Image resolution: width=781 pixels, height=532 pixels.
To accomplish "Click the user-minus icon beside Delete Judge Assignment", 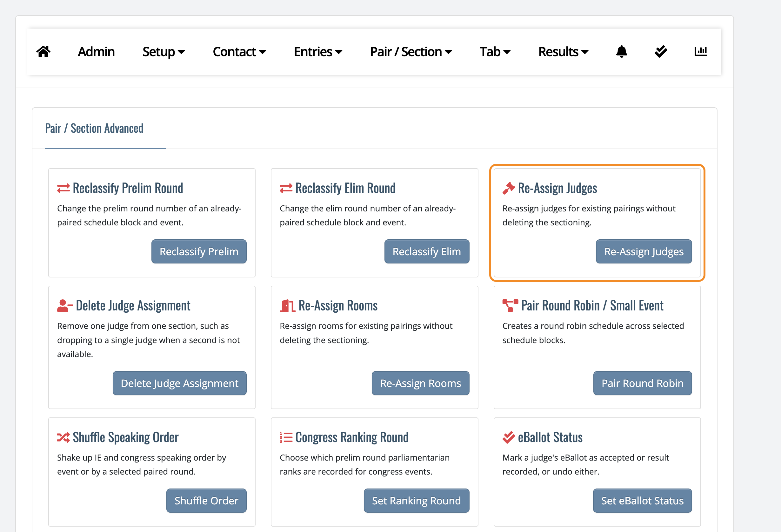I will click(65, 306).
